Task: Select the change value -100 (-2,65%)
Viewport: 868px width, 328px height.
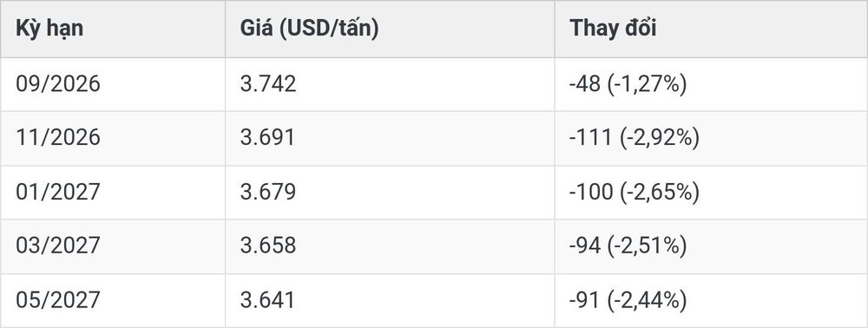Action: pos(635,193)
